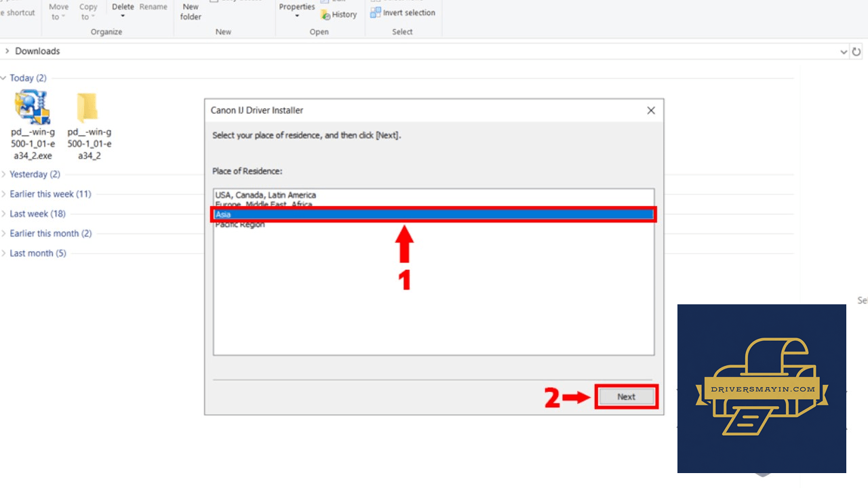Click the Downloads path in the address bar
868x488 pixels.
coord(37,51)
